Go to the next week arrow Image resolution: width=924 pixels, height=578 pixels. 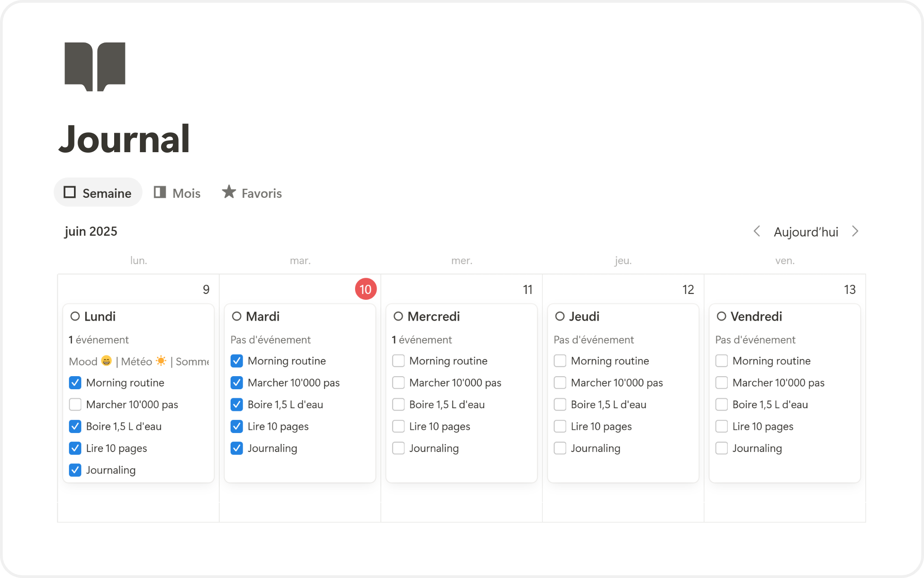point(855,232)
